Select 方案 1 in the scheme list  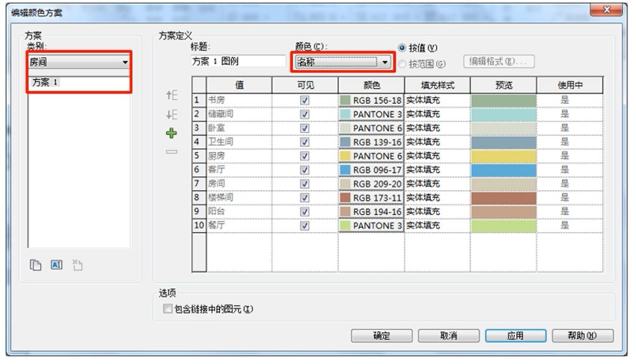[x=47, y=83]
